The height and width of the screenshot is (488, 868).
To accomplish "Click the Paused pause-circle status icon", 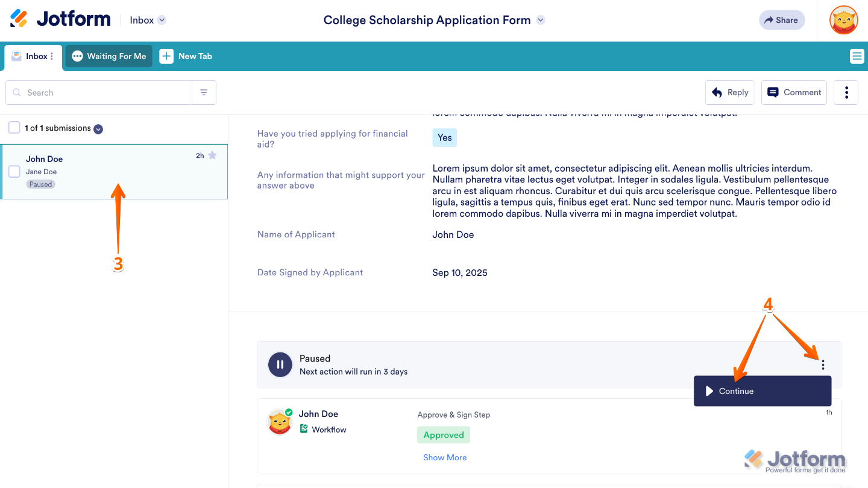I will tap(280, 364).
